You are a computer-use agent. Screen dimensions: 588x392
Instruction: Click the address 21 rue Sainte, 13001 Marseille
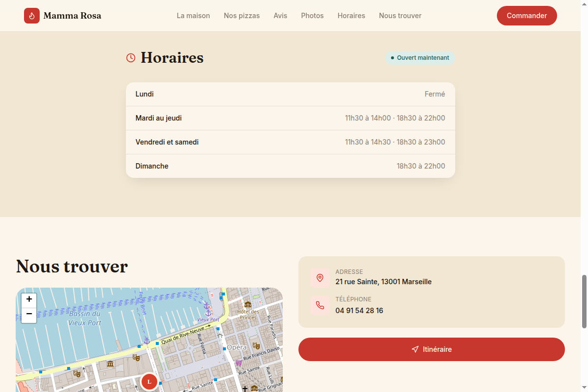click(384, 282)
